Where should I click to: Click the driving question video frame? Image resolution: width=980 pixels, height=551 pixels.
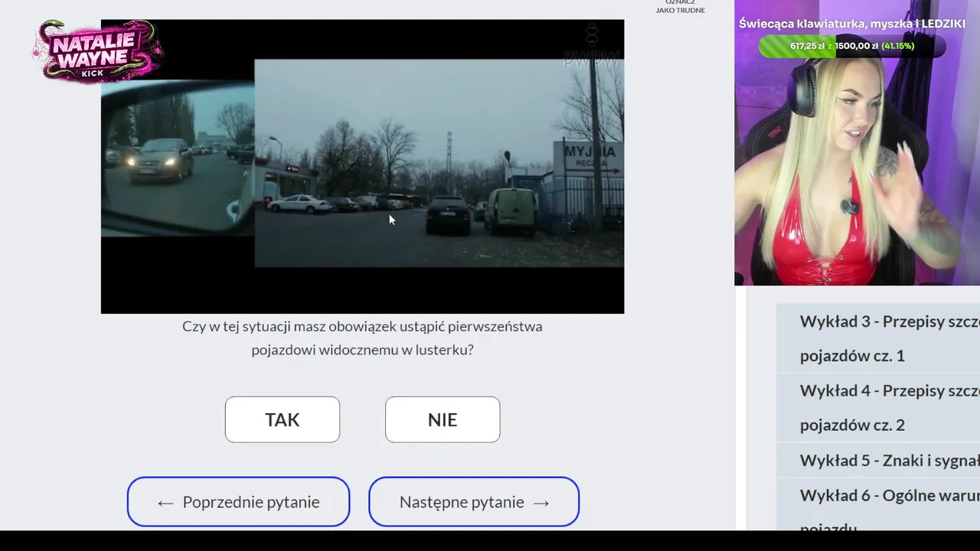[362, 166]
